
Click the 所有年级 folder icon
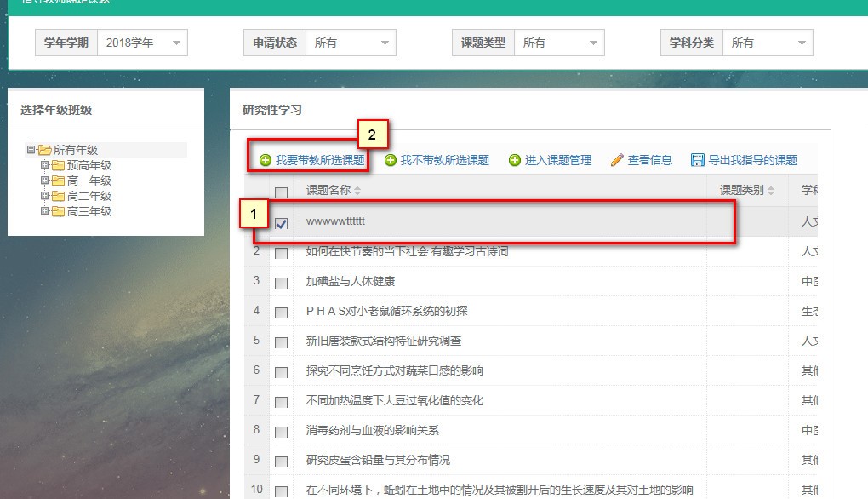coord(44,150)
